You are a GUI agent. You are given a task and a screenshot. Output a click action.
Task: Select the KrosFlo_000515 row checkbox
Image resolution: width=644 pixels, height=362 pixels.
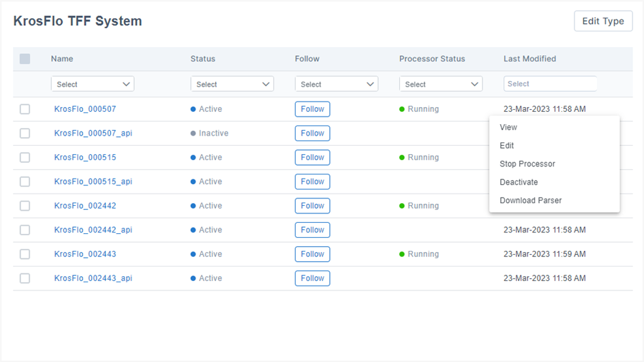(25, 157)
